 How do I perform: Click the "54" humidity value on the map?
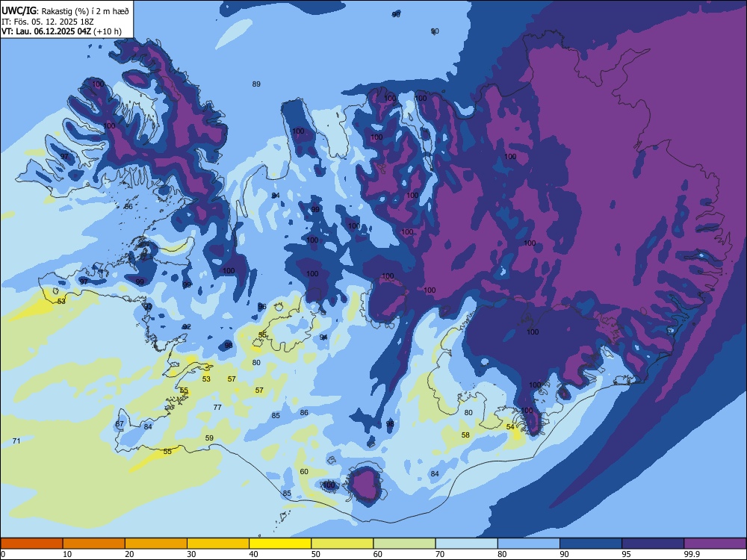coord(510,427)
